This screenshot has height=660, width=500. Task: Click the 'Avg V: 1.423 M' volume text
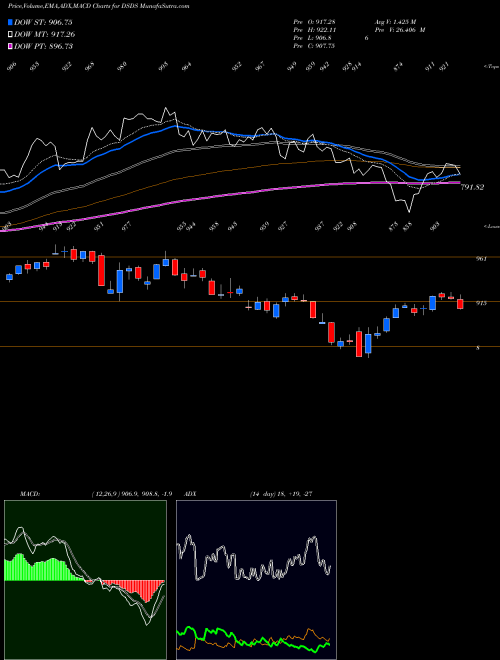(x=395, y=21)
